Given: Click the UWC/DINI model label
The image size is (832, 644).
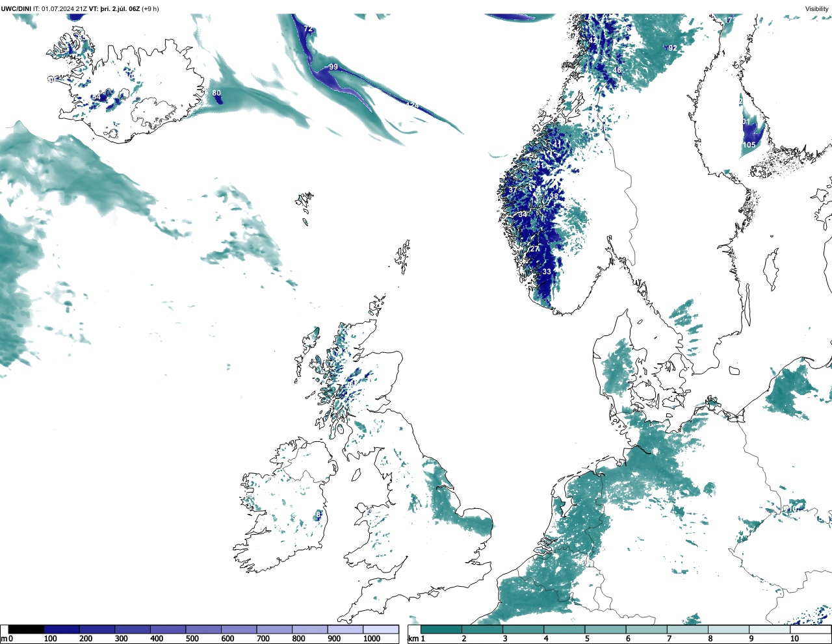Looking at the screenshot, I should click(x=16, y=8).
